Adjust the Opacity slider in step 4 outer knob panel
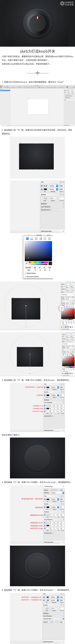This screenshot has width=75, height=644. pos(54,490)
